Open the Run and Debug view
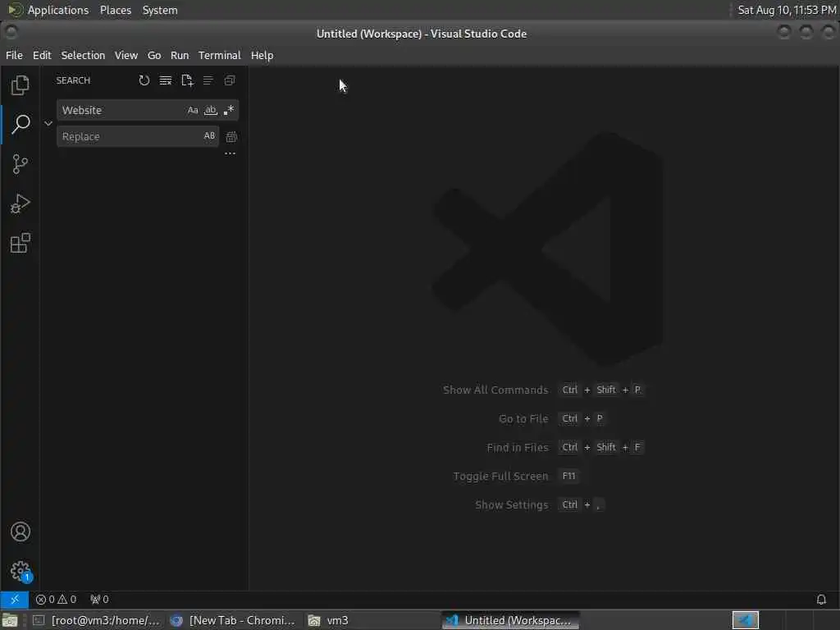The image size is (840, 630). (x=20, y=203)
